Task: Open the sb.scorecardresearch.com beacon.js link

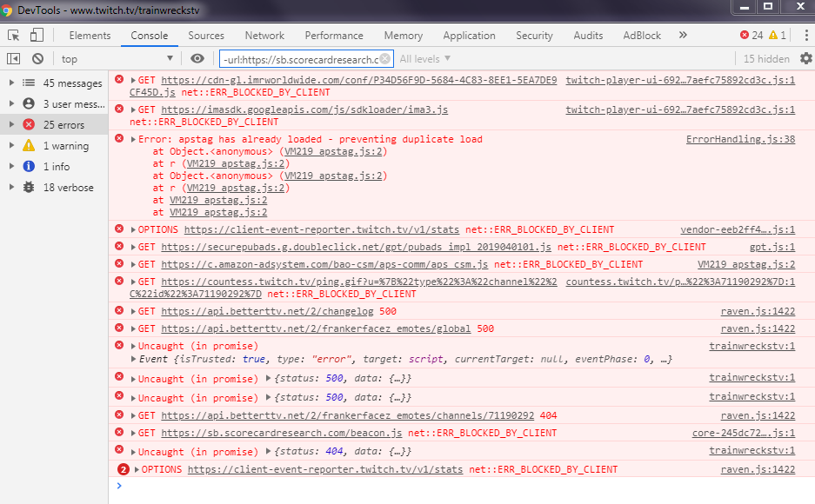Action: point(281,433)
